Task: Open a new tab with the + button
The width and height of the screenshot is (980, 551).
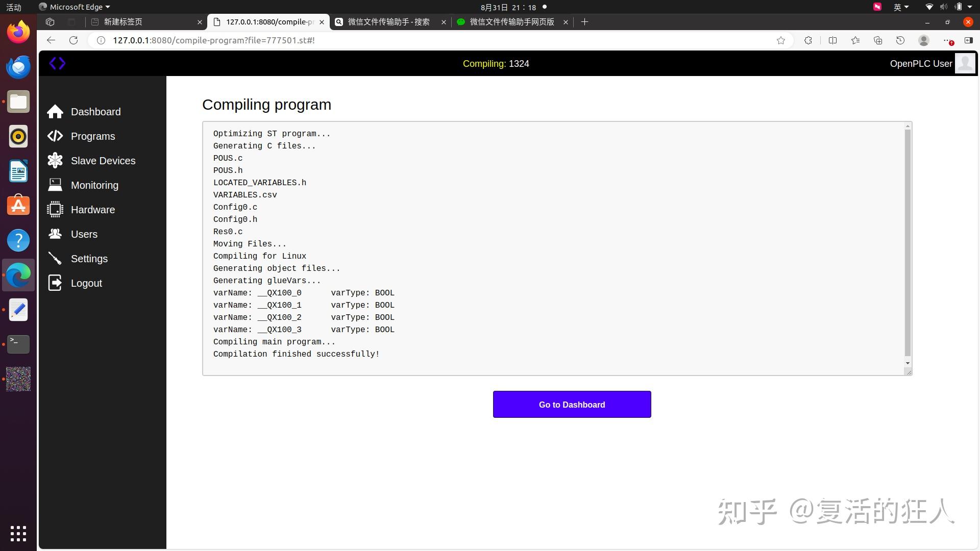Action: pyautogui.click(x=584, y=22)
